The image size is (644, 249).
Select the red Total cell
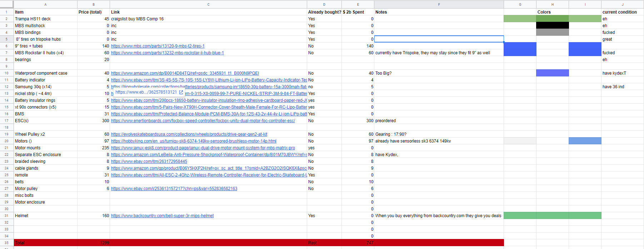(45, 243)
